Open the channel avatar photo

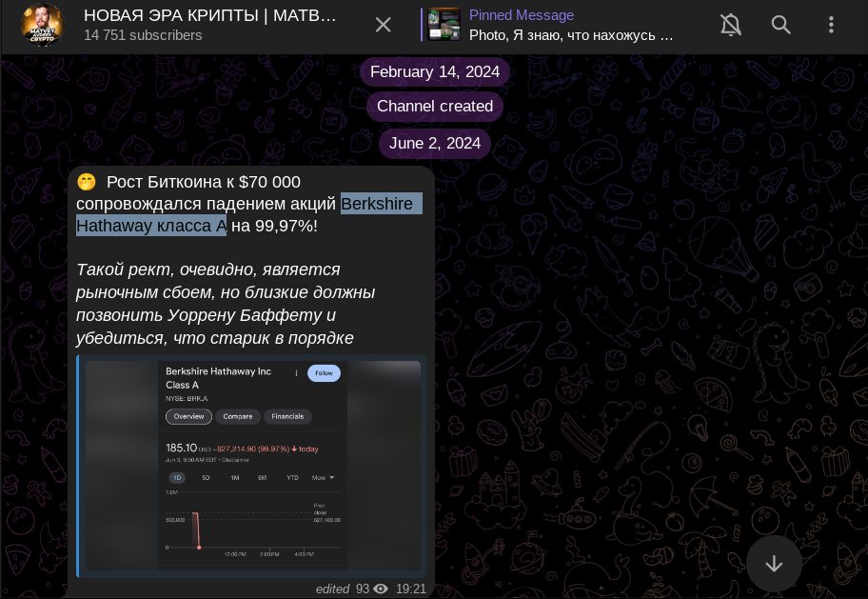coord(42,25)
